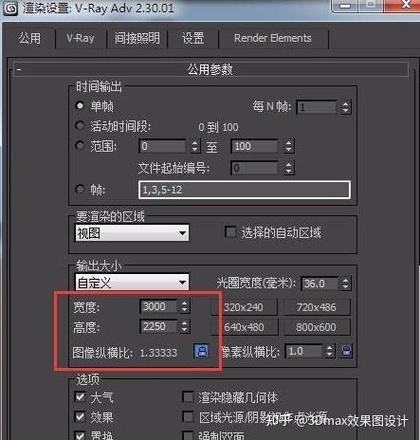Collapse the 公用参数 rollout

pos(211,69)
